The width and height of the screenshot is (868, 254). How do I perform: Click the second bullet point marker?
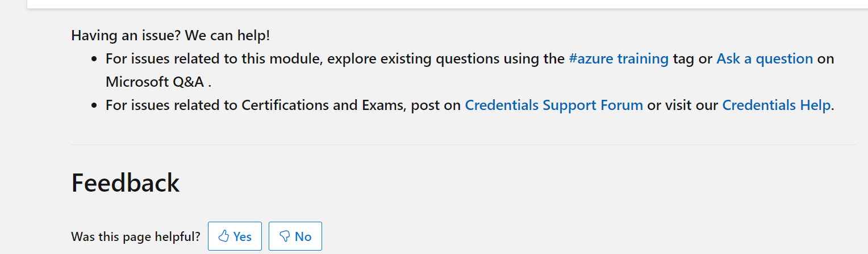pyautogui.click(x=94, y=106)
